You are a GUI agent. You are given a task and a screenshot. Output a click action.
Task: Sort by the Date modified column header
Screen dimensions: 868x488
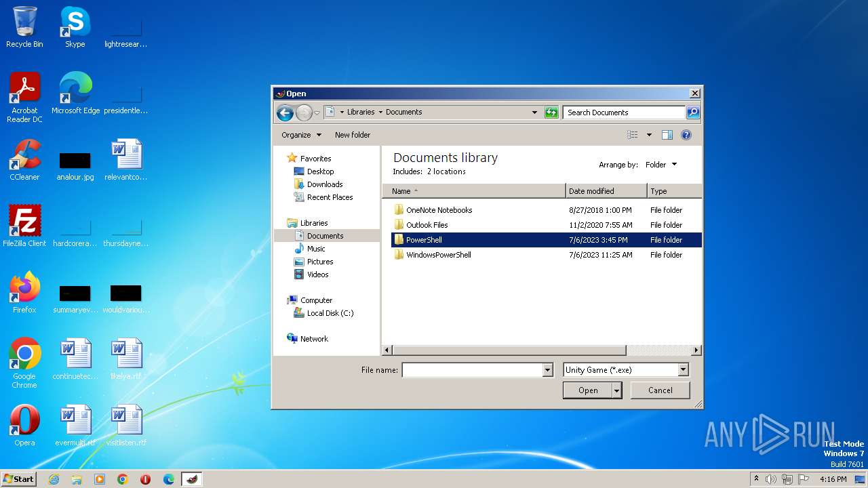click(x=606, y=191)
